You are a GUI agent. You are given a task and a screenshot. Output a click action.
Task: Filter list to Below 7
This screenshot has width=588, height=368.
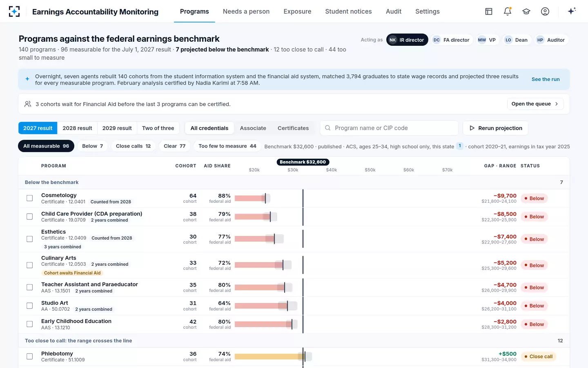tap(93, 146)
